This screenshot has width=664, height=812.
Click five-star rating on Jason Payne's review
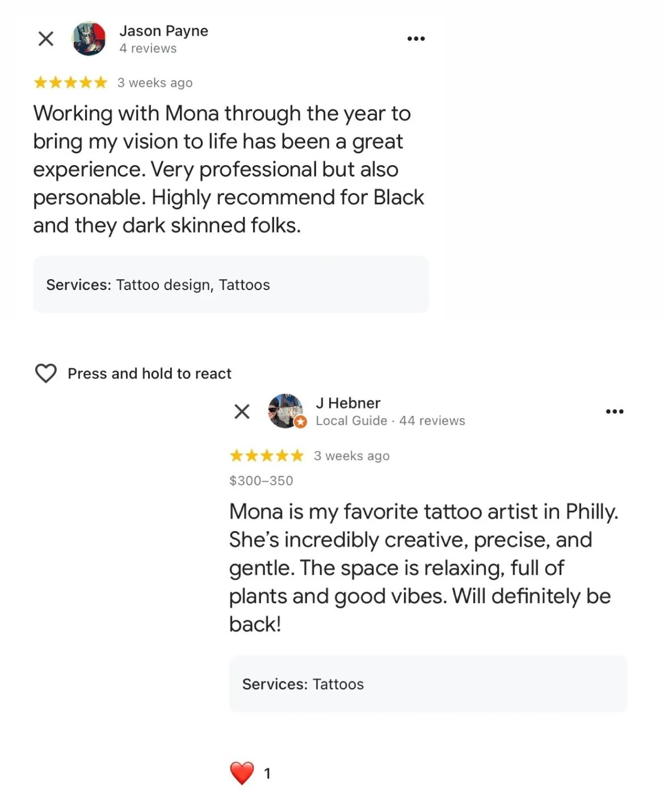[70, 83]
